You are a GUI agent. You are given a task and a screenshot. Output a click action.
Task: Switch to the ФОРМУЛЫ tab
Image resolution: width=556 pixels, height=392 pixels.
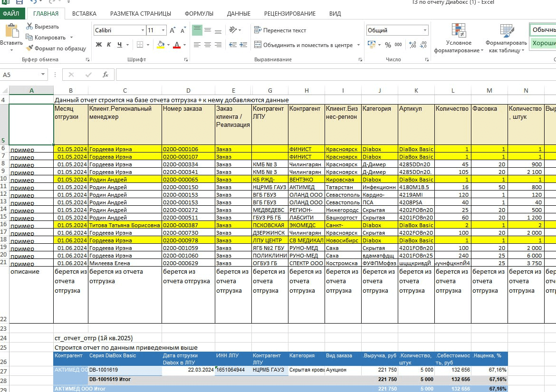click(x=199, y=13)
